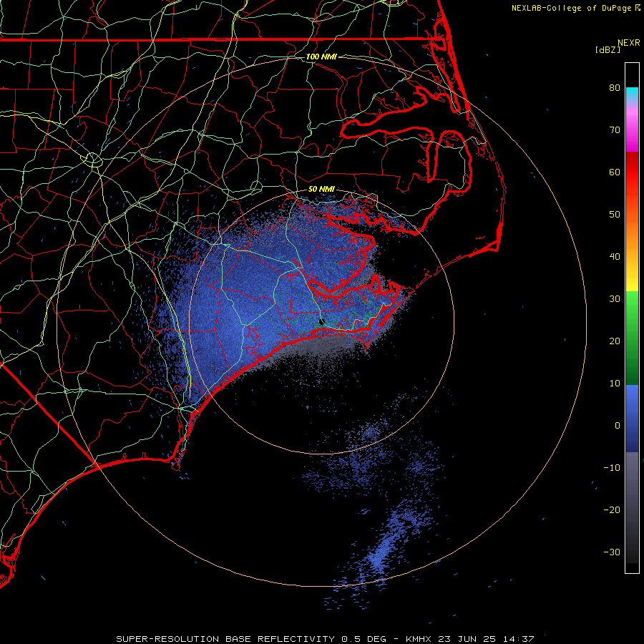Click the orange segment of color bar
644x644 pixels.
[632, 230]
